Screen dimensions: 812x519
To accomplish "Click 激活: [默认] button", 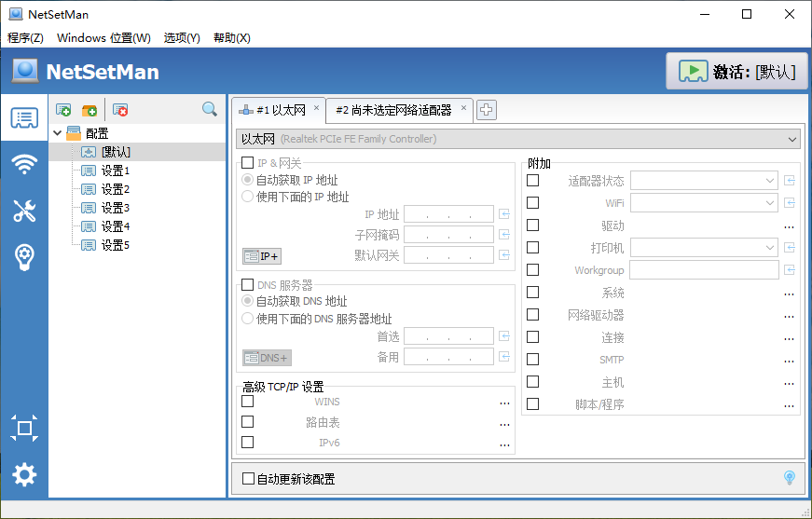I will [736, 72].
